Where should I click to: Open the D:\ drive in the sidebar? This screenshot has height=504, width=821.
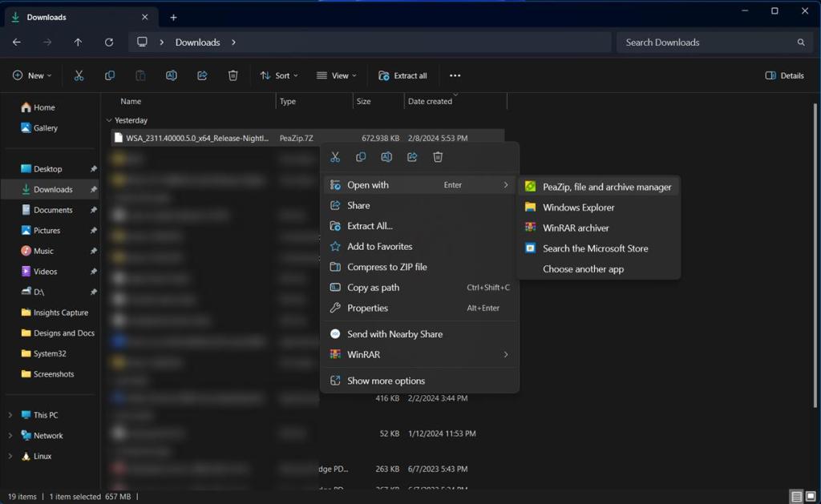[x=32, y=292]
